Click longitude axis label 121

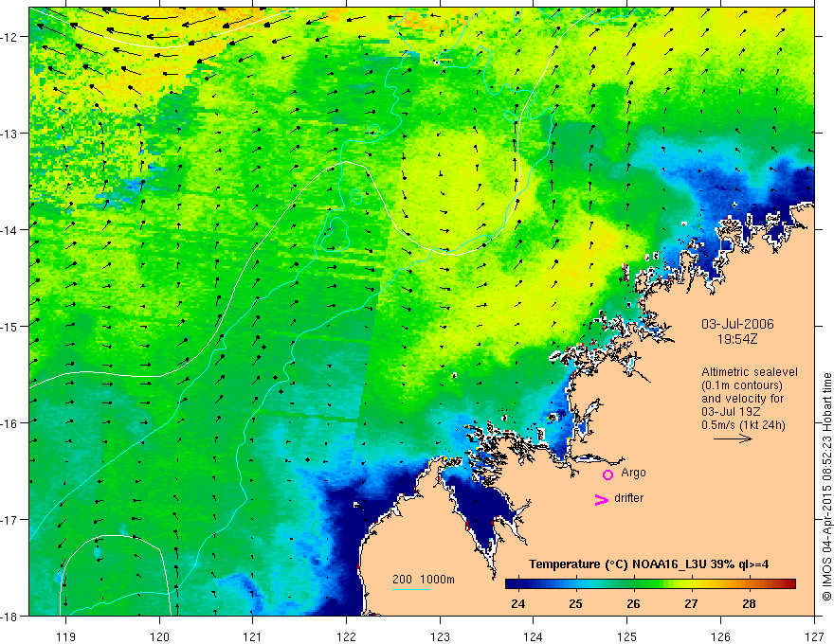(x=253, y=636)
